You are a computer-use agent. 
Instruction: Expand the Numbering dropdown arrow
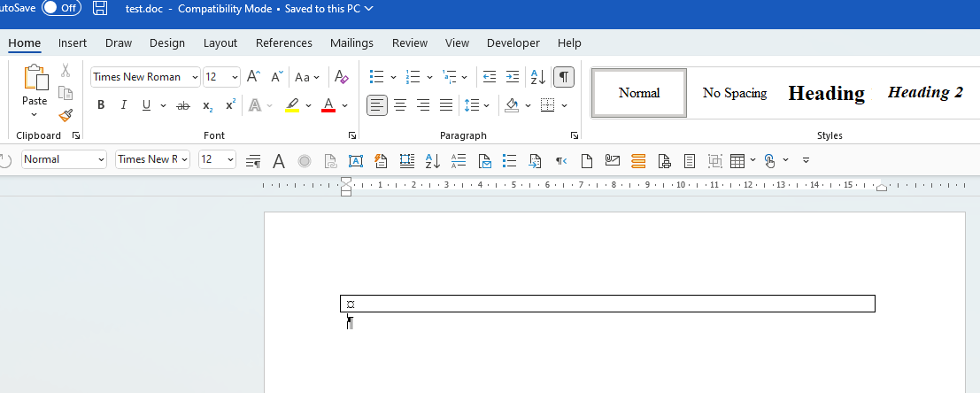tap(430, 78)
